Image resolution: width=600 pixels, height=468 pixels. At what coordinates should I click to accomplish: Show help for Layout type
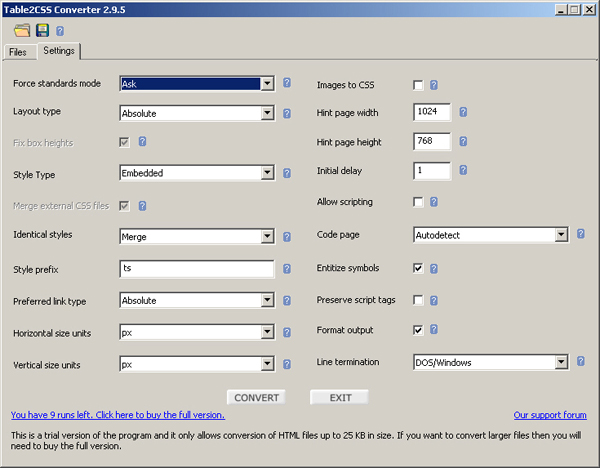[x=287, y=113]
